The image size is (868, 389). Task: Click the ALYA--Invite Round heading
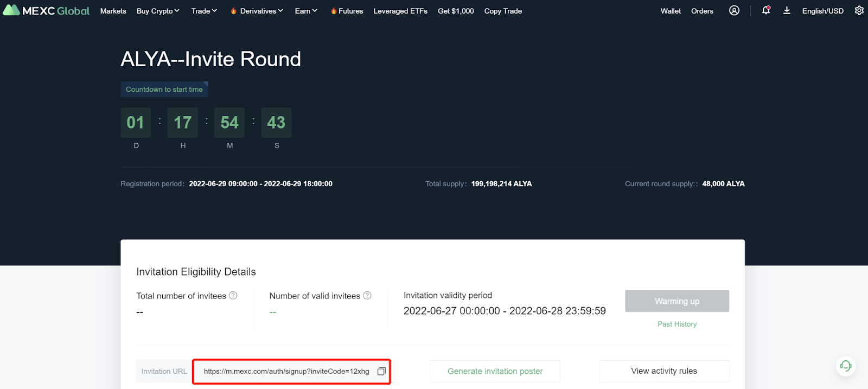point(210,59)
